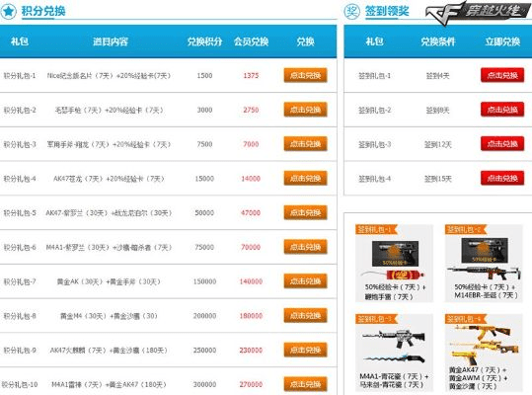Click the red grenade image in 签到礼包-1 card
Viewport: 532px width, 395px height.
[x=394, y=275]
